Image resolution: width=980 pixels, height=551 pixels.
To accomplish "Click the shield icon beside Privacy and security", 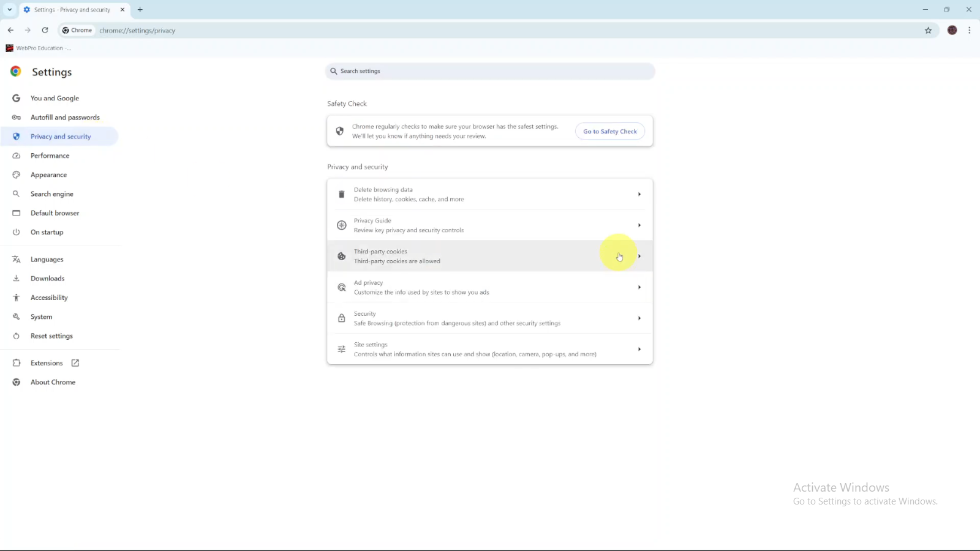I will [x=17, y=137].
